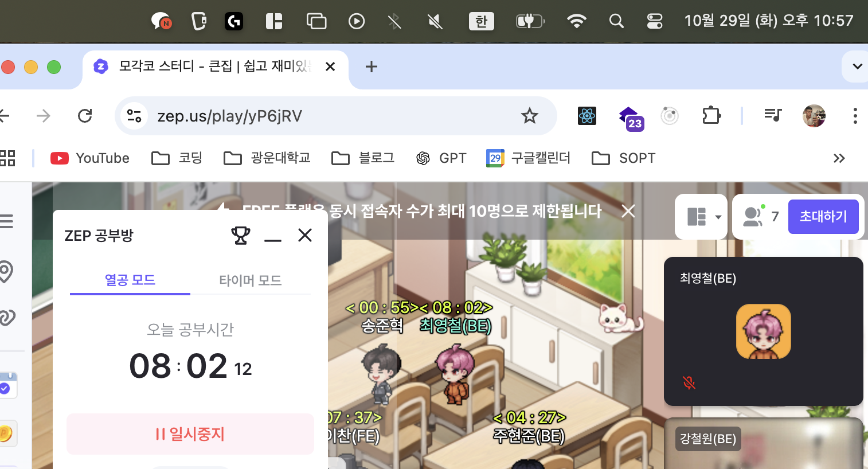This screenshot has width=868, height=469.
Task: Open a new browser tab
Action: [372, 67]
